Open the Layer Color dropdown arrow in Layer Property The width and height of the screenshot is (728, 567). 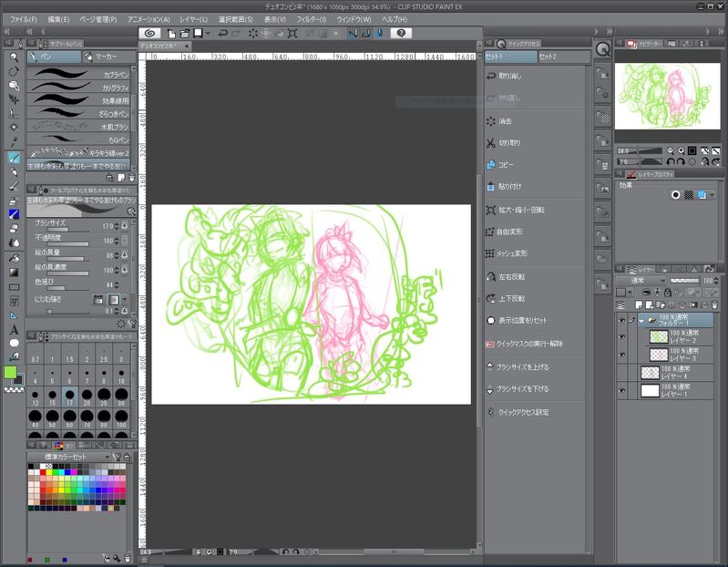(x=712, y=195)
